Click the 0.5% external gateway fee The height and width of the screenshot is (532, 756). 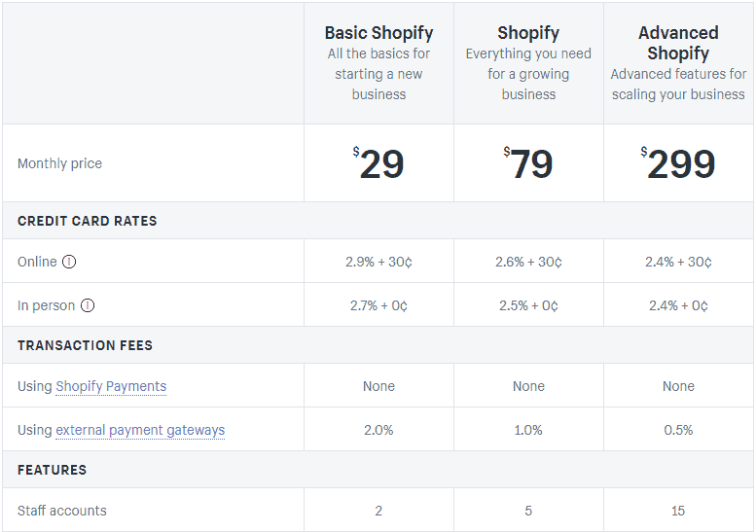tap(678, 430)
